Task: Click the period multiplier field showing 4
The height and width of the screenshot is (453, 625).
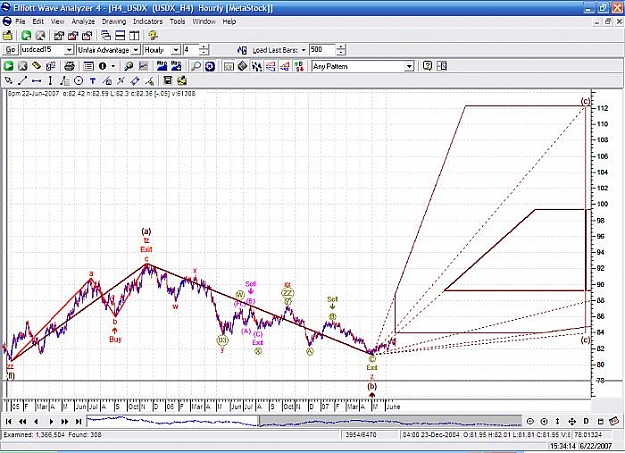Action: pos(191,50)
